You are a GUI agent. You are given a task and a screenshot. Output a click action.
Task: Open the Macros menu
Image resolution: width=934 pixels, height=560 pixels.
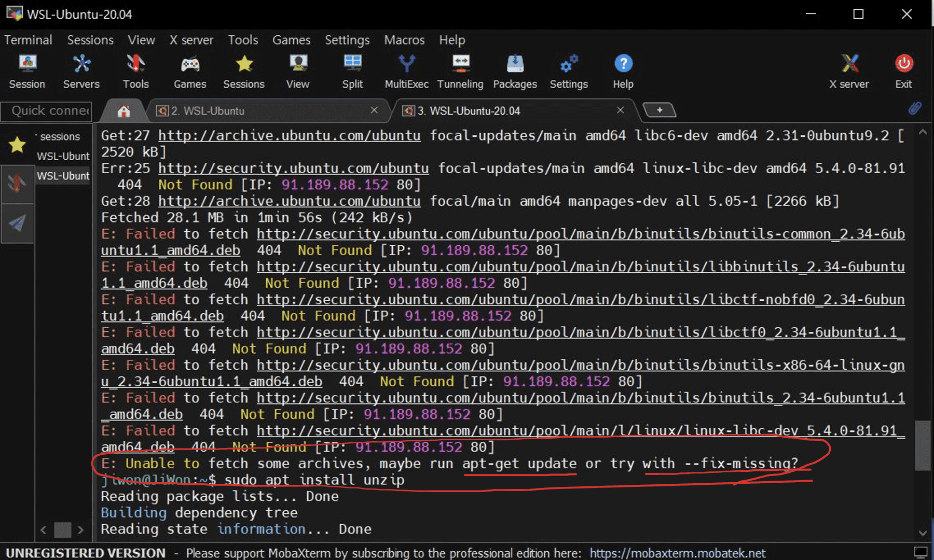click(x=404, y=40)
